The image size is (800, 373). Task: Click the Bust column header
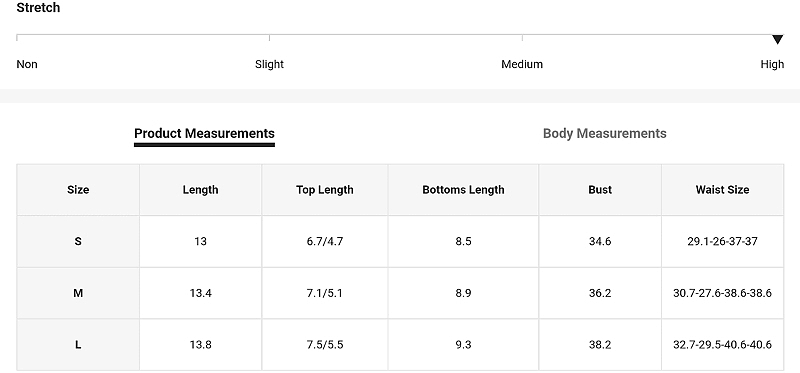click(600, 190)
